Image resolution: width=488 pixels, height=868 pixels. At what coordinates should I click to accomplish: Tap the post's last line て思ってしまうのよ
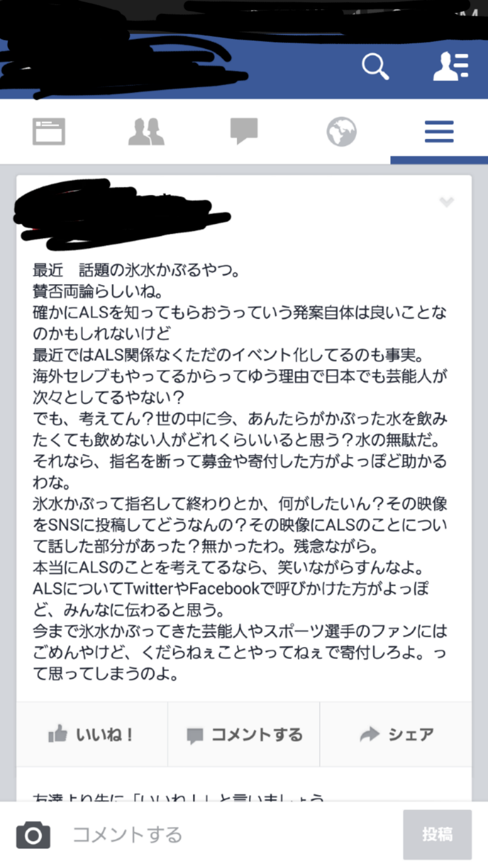[106, 674]
